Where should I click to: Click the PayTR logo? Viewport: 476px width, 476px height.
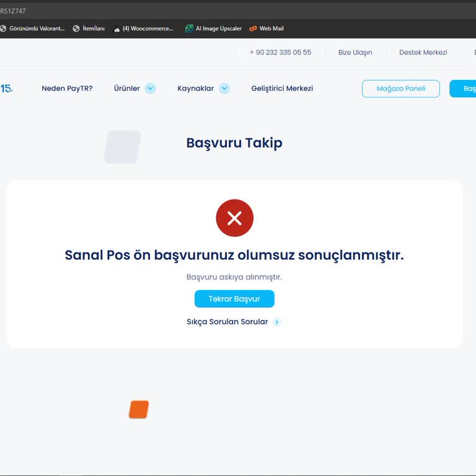6,89
